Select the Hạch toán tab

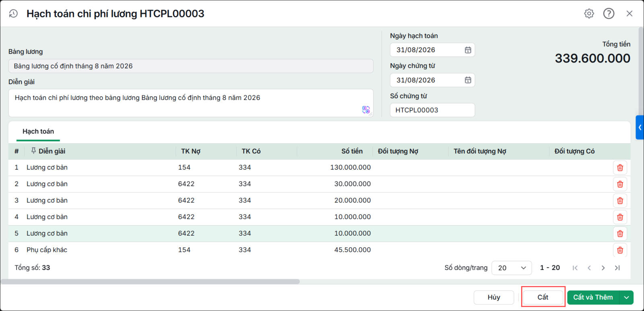point(38,132)
